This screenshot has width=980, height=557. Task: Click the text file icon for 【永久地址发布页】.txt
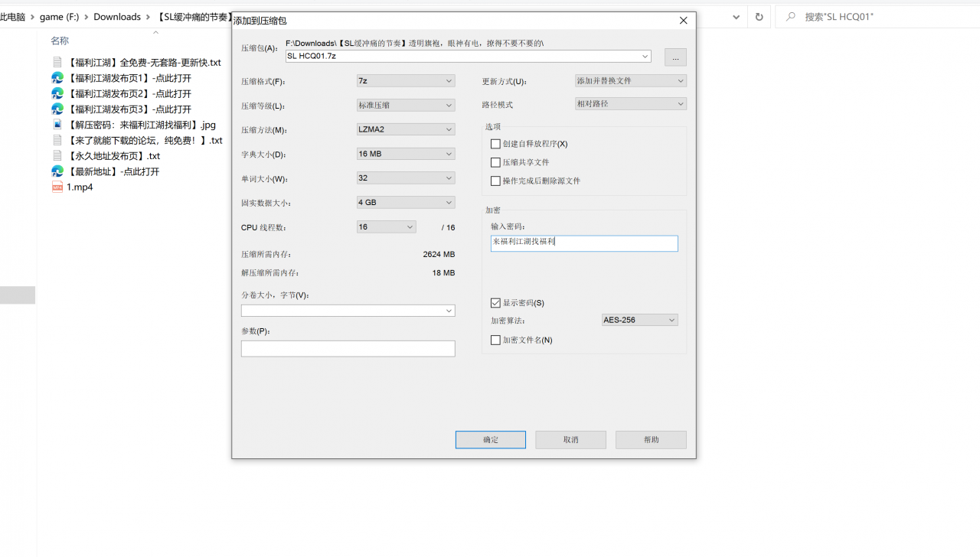tap(57, 156)
